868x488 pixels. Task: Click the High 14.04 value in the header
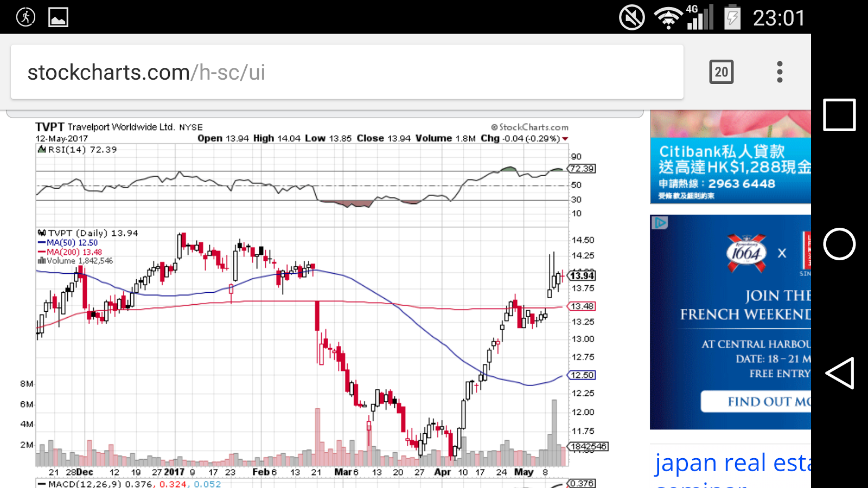[277, 138]
